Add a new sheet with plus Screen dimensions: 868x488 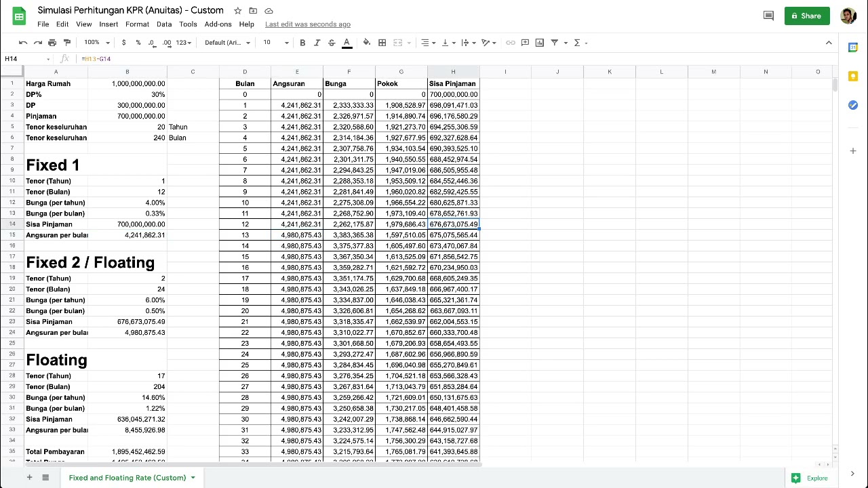29,478
